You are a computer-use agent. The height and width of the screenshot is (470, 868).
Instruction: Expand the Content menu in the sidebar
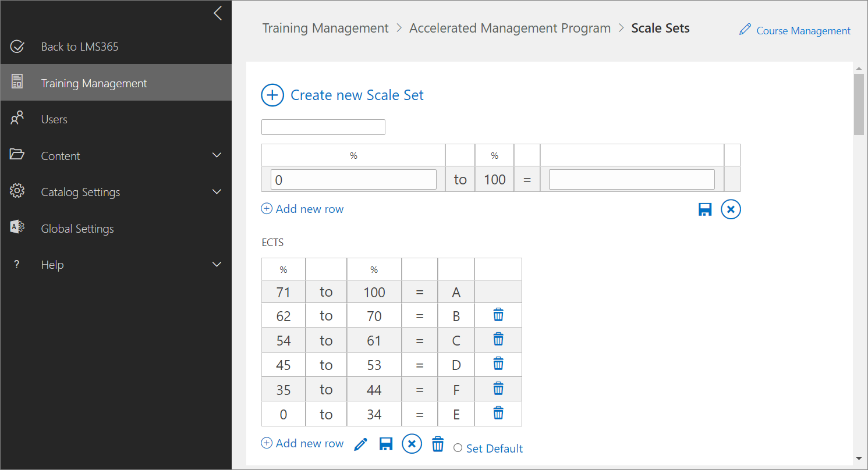click(x=217, y=155)
